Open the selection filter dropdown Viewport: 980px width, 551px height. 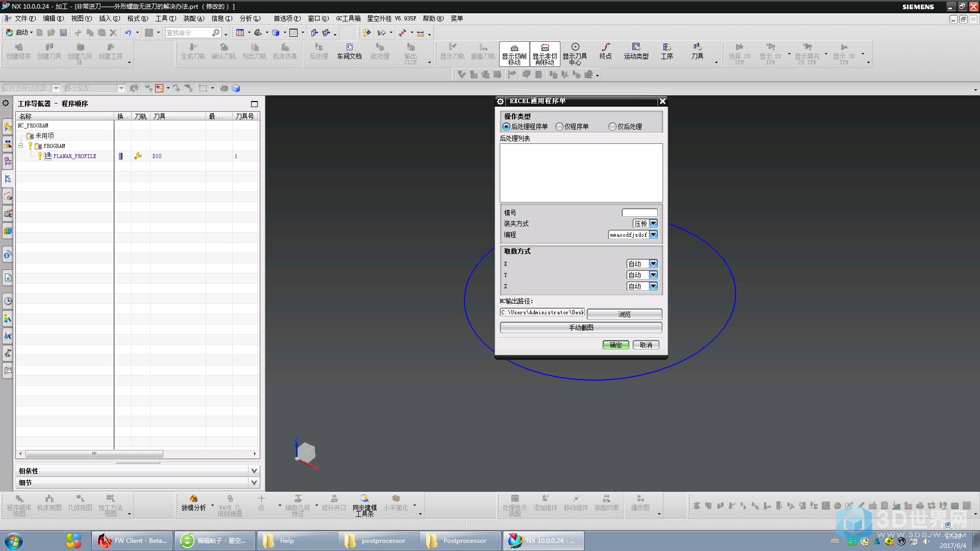coord(56,88)
